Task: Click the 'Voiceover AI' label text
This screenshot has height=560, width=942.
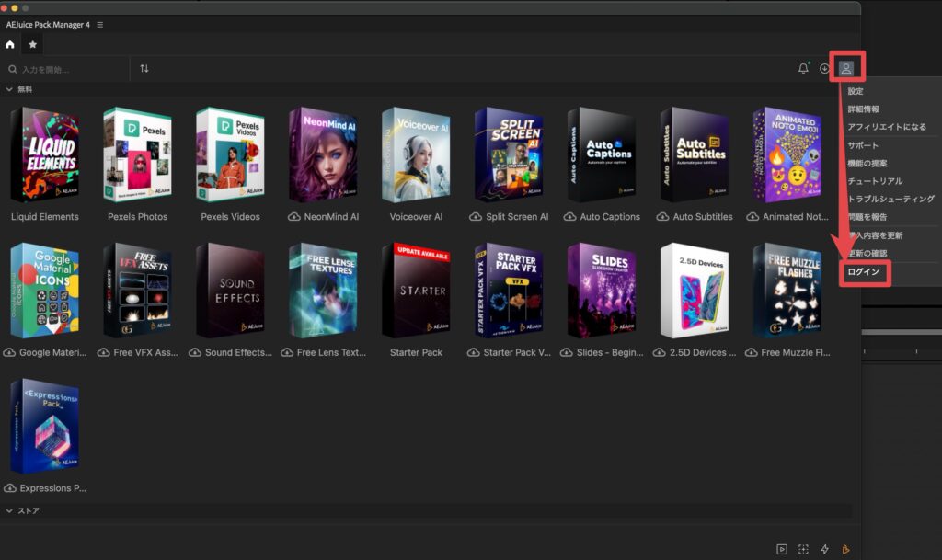Action: coord(416,217)
